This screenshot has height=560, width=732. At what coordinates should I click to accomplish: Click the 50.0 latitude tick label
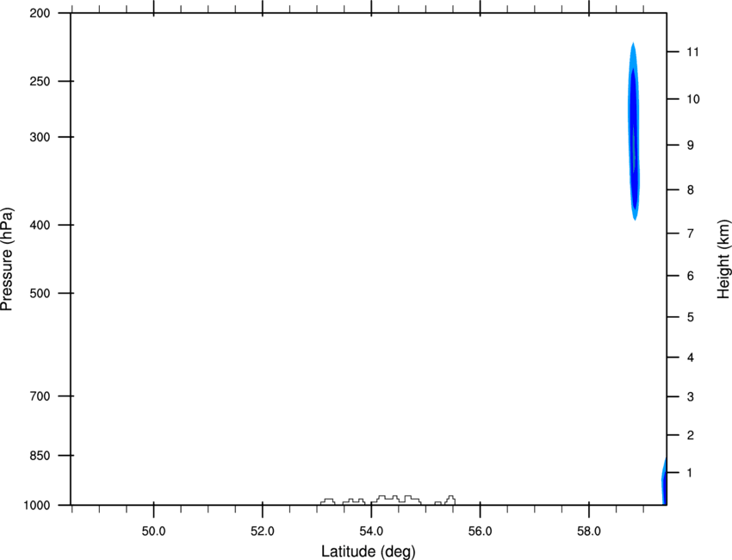(153, 532)
